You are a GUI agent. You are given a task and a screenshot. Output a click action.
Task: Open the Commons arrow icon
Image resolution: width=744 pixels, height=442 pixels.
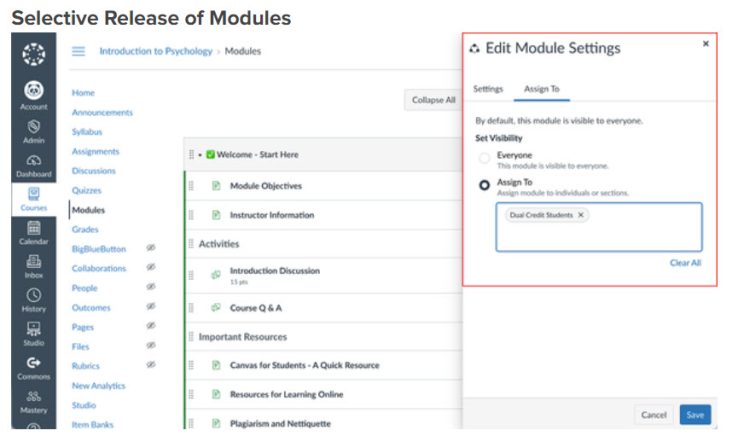(x=33, y=364)
